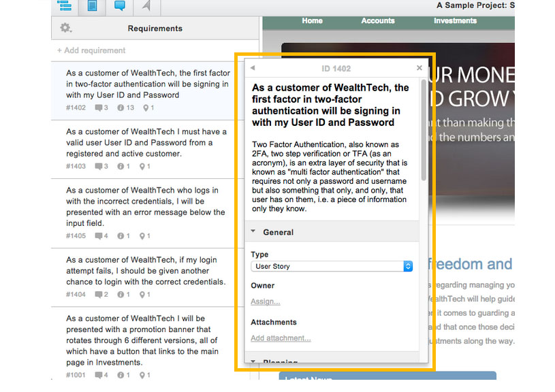Click Add attachment... link
The width and height of the screenshot is (555, 392).
[x=281, y=338]
